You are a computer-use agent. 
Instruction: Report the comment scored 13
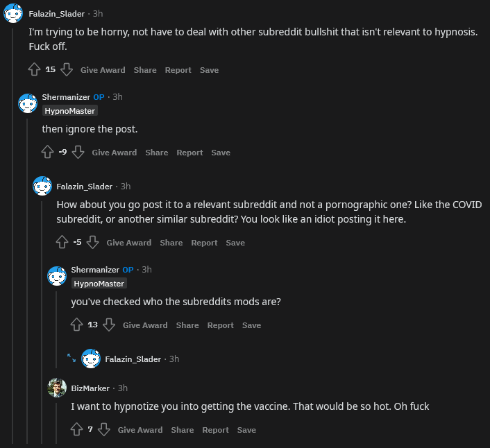pos(221,325)
